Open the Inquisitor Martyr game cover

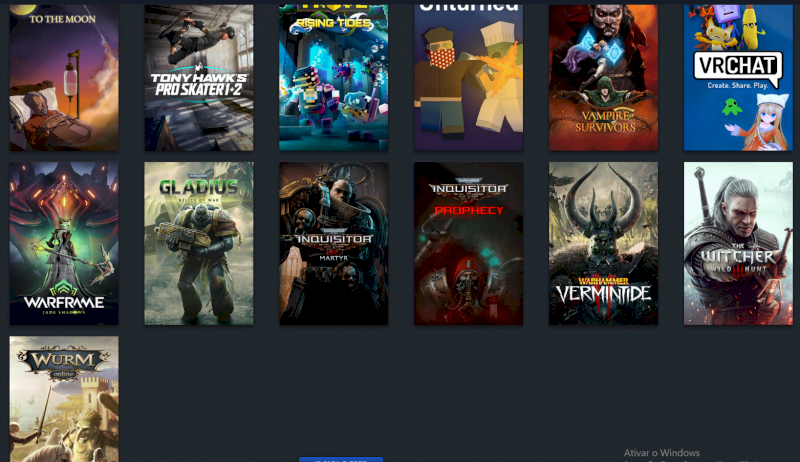click(x=334, y=243)
